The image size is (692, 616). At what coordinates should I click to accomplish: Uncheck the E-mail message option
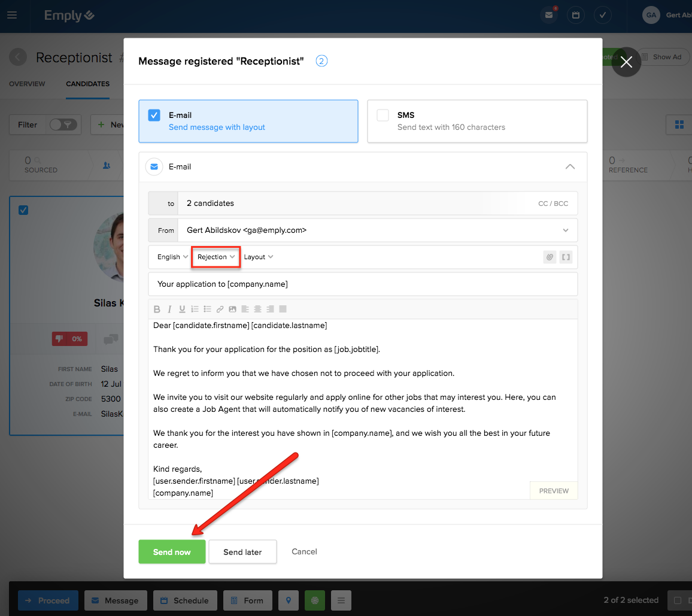tap(154, 116)
